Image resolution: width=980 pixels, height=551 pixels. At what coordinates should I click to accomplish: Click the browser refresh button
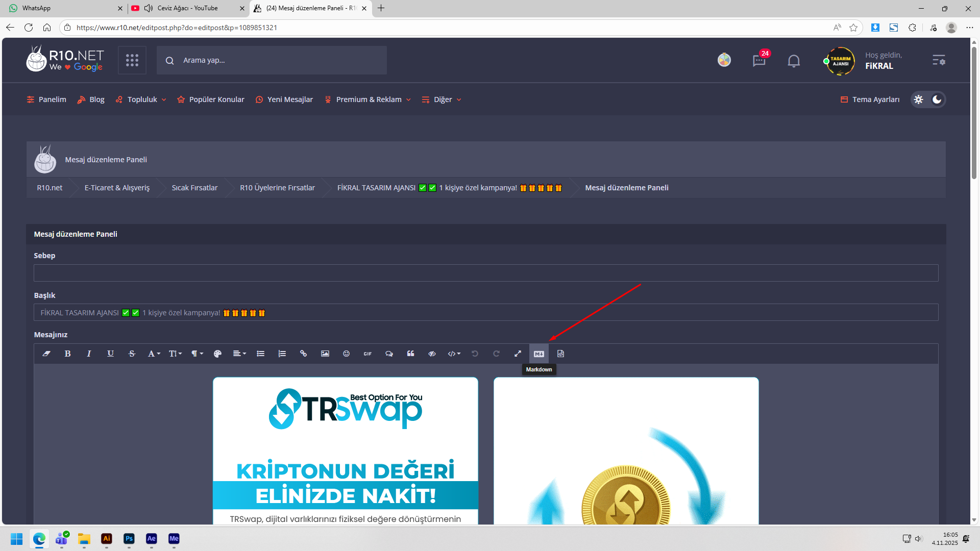(29, 28)
